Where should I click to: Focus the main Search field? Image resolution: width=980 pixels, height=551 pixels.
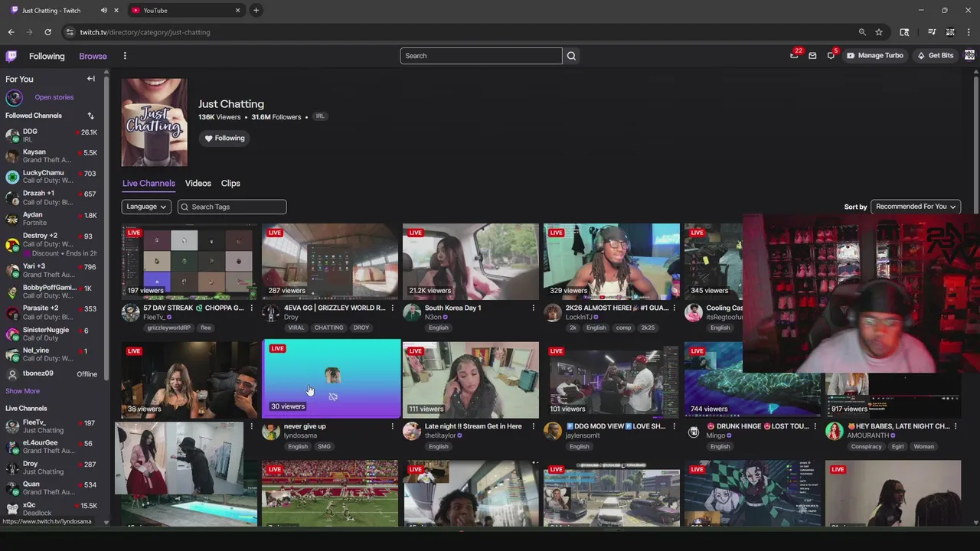[x=481, y=56]
